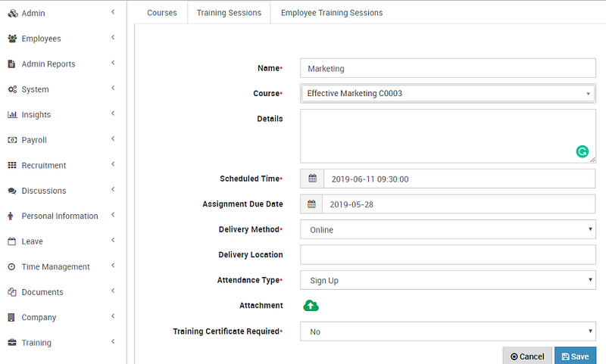Open the Time Management sidebar link

click(55, 266)
